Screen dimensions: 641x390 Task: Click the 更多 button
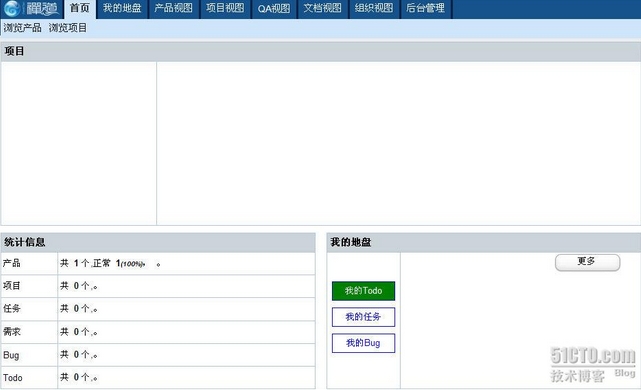(587, 262)
